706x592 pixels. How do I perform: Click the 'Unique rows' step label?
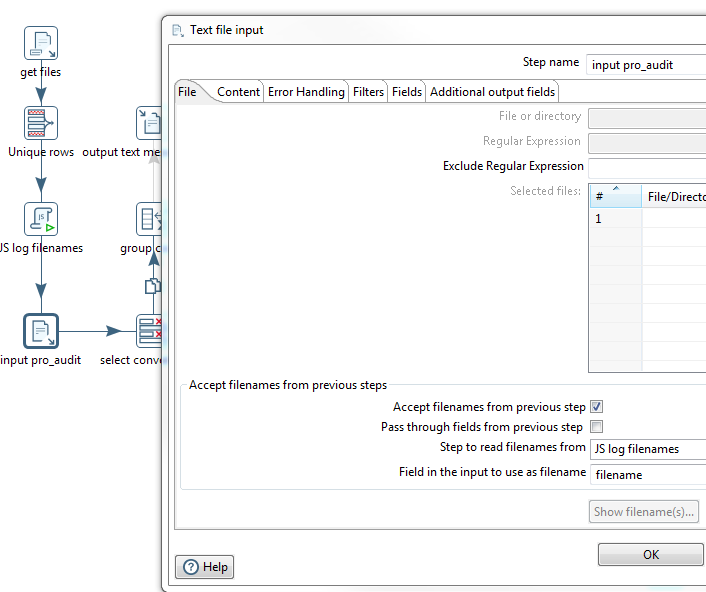tap(41, 152)
